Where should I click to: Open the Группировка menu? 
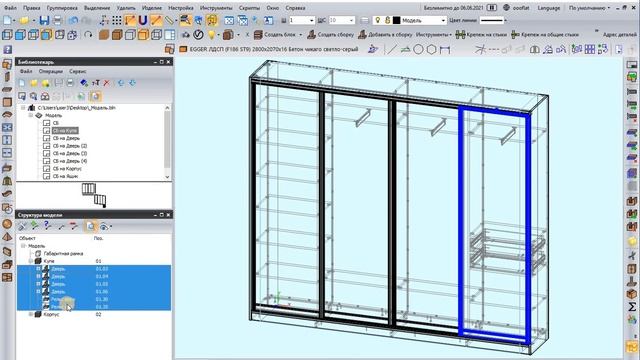tap(62, 8)
